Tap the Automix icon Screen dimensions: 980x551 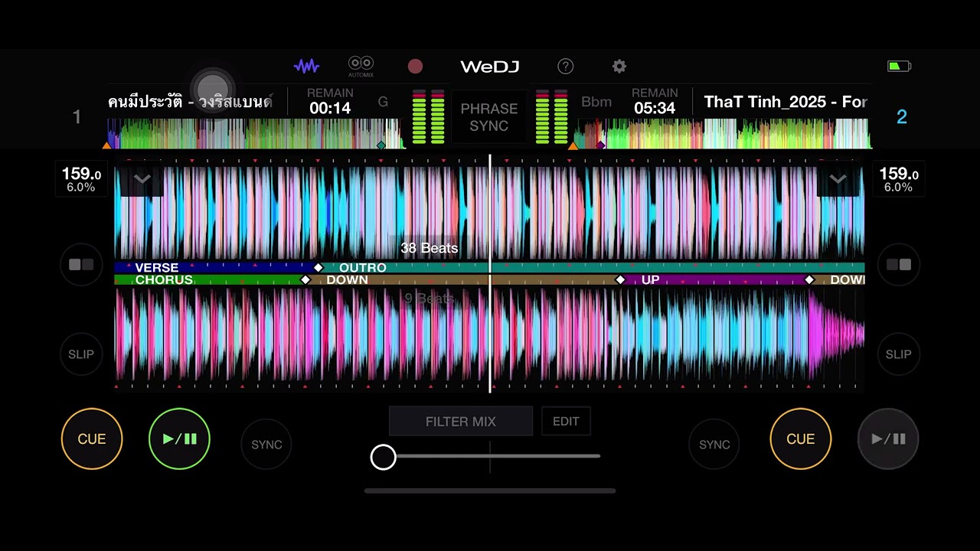(x=361, y=67)
